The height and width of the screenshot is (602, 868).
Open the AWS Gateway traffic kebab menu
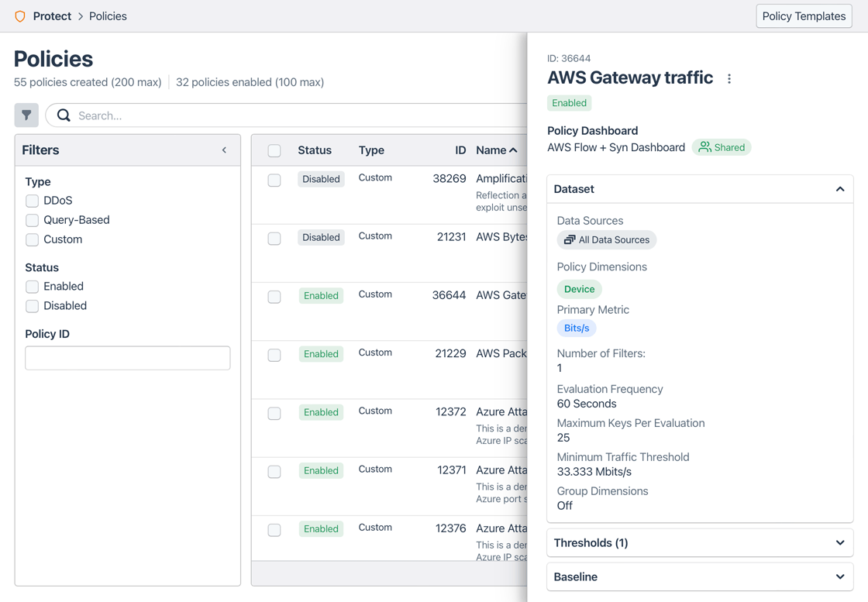(729, 79)
